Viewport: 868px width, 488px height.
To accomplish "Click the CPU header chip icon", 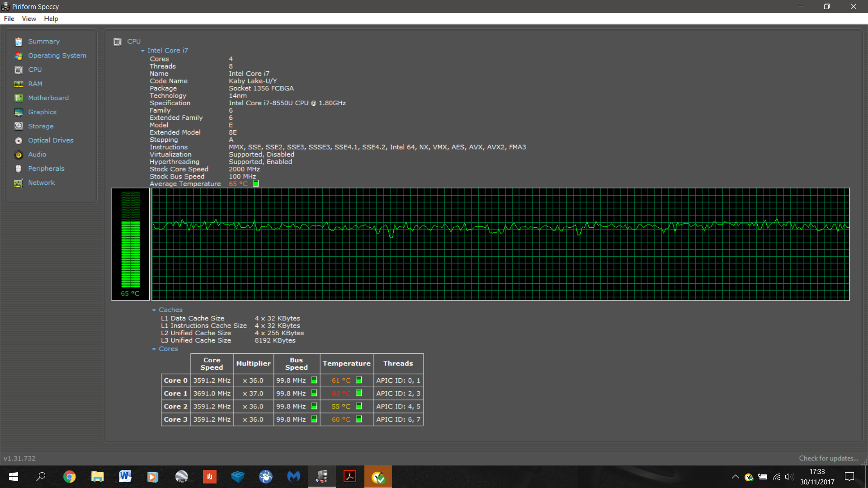I will tap(118, 42).
